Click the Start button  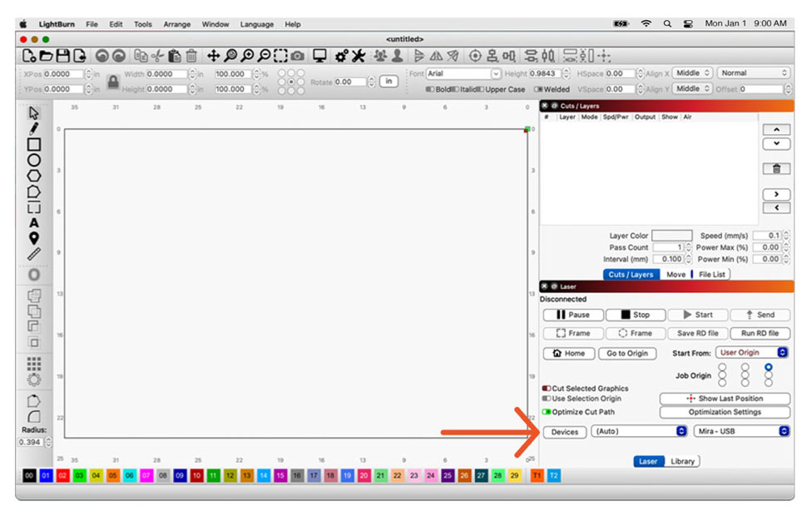(x=698, y=315)
